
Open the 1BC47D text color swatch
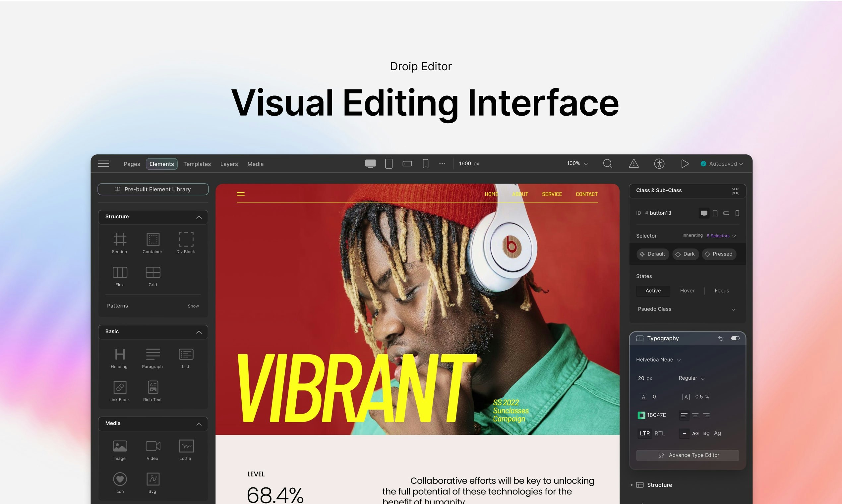(641, 415)
